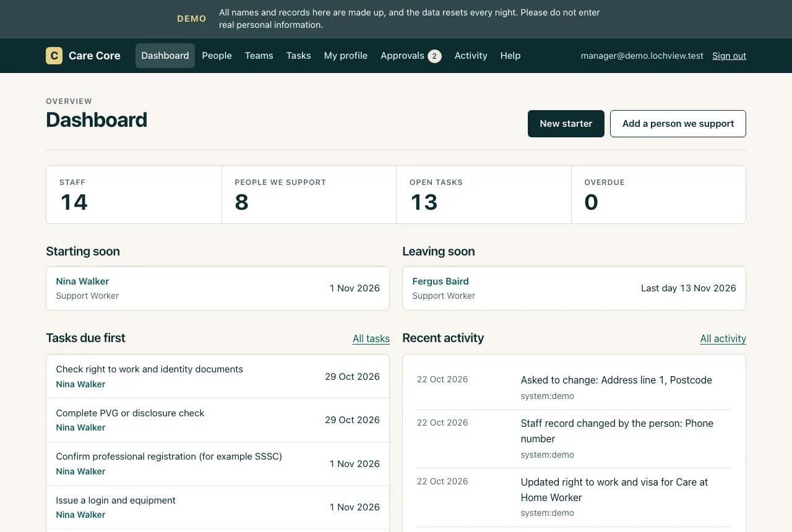Open Nina Walker under Issue a login task
792x532 pixels.
point(80,515)
